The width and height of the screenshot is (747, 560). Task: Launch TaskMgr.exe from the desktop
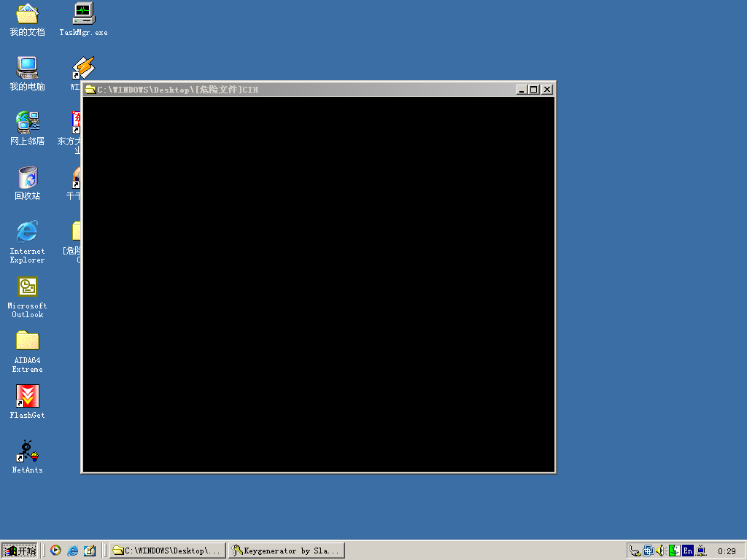83,14
